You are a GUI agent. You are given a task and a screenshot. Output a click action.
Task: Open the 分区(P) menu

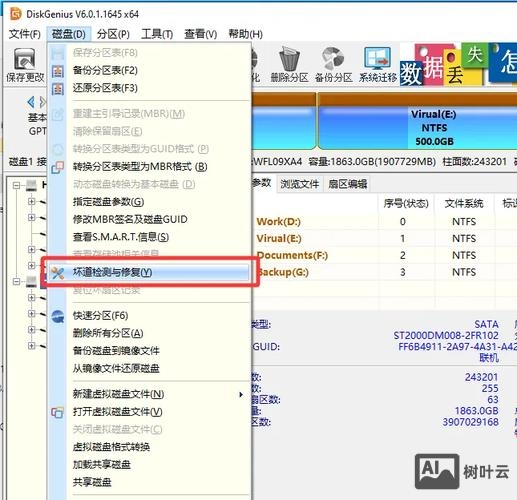pyautogui.click(x=113, y=34)
